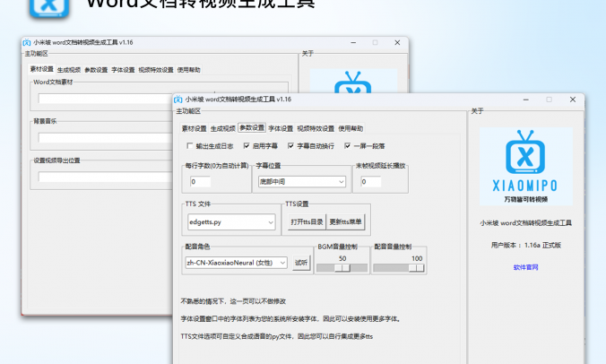Click the 用户版本 1.16a 正式版 text
Image resolution: width=606 pixels, height=364 pixels.
pyautogui.click(x=525, y=246)
